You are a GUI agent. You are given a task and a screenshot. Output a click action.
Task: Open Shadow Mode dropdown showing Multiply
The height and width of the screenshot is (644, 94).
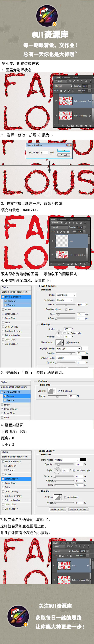tap(68, 358)
